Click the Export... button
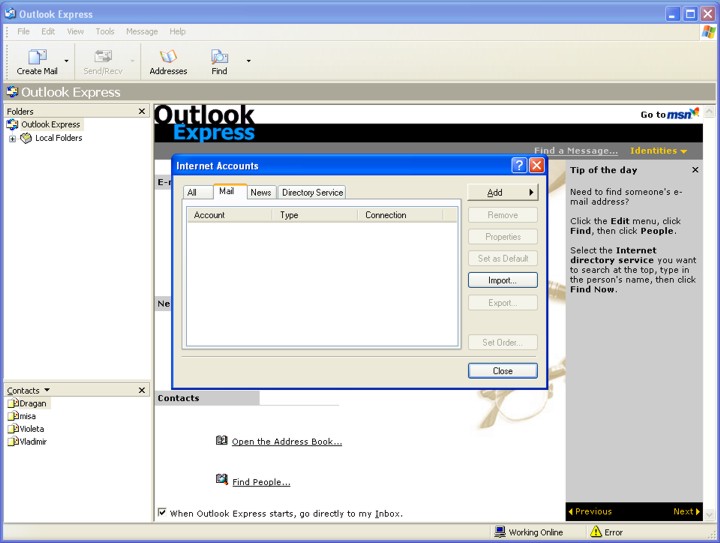The width and height of the screenshot is (720, 543). 502,303
